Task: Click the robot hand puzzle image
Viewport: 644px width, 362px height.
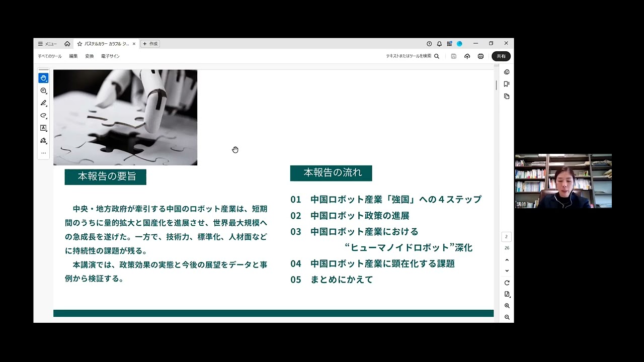Action: (125, 118)
